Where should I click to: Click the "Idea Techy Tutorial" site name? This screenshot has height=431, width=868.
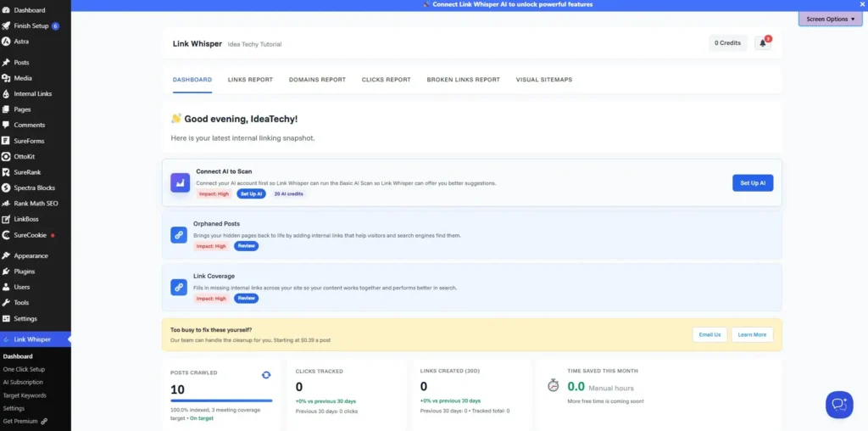(x=254, y=44)
